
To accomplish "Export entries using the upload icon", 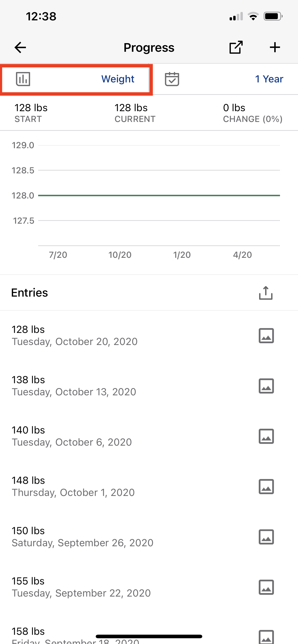I will tap(266, 293).
